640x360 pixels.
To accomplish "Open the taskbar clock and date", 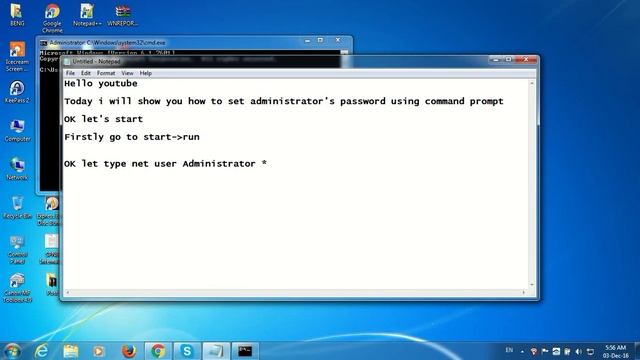I will pos(616,351).
